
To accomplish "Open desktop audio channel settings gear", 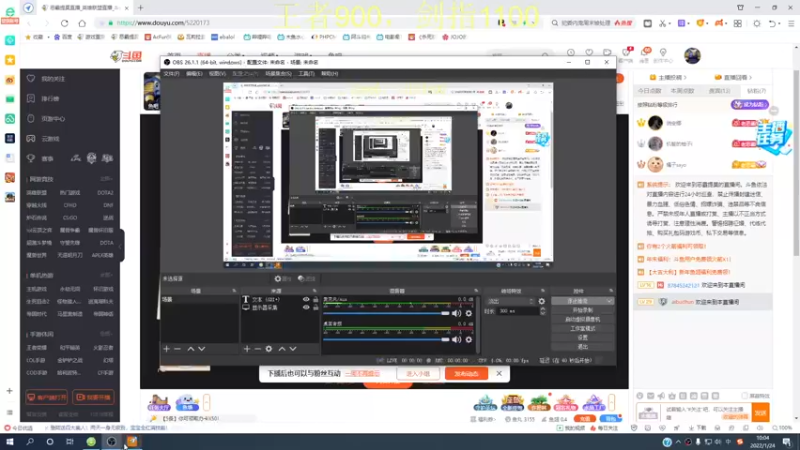I will 469,339.
